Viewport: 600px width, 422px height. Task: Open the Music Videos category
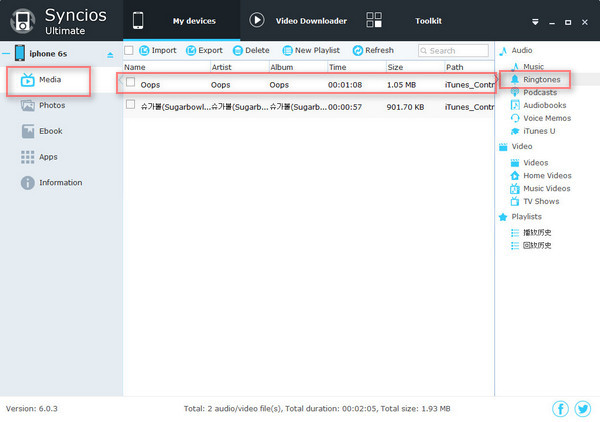[x=540, y=189]
